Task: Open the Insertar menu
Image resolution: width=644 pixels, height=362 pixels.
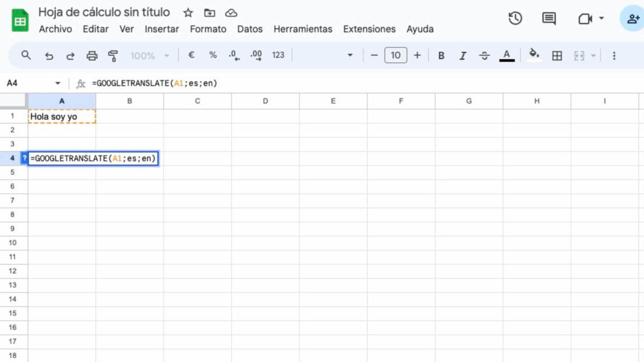Action: click(x=162, y=29)
